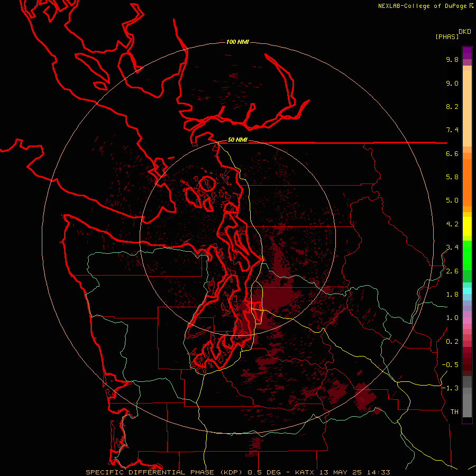Click the 1.0 scale value
Screen dimensions: 476x476
pos(452,318)
